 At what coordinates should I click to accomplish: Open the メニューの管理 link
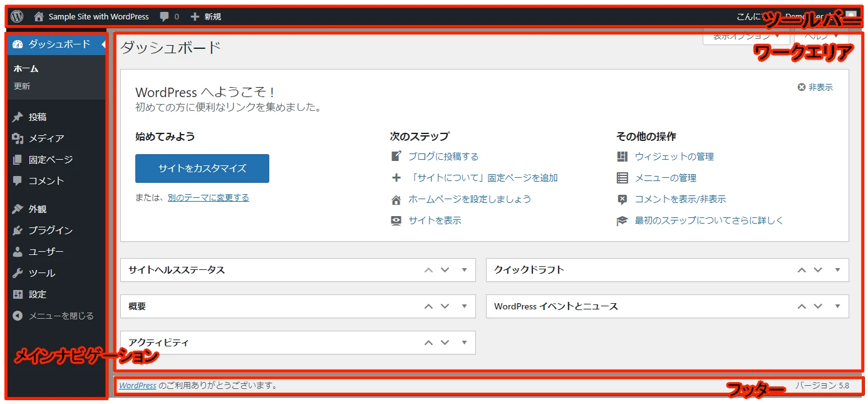pyautogui.click(x=666, y=178)
